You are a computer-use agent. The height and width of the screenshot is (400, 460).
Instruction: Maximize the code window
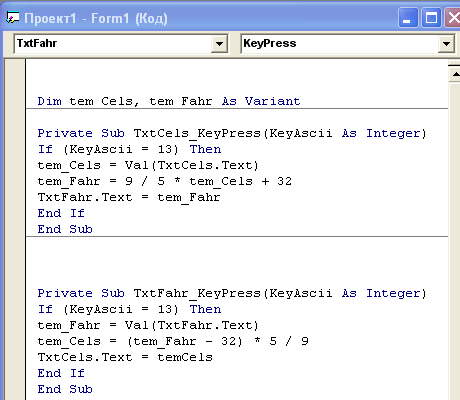click(x=431, y=18)
